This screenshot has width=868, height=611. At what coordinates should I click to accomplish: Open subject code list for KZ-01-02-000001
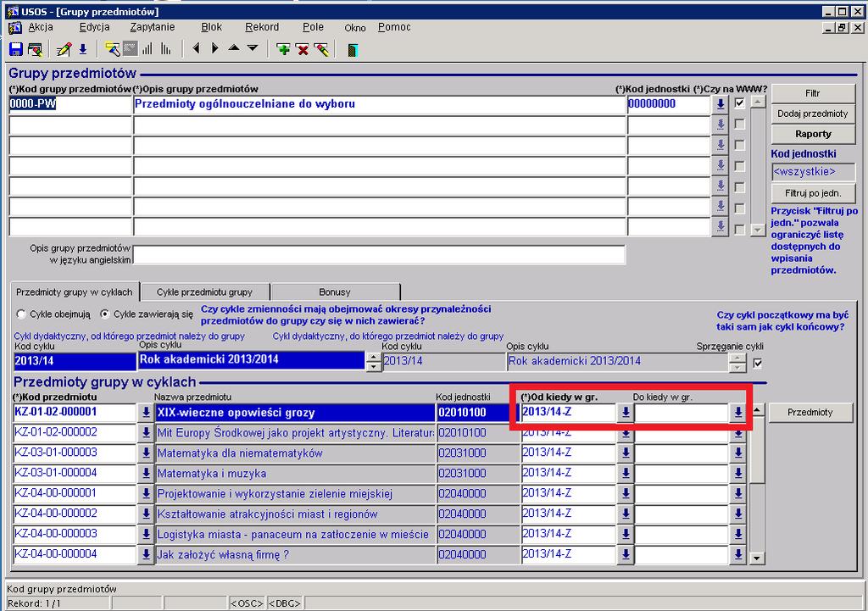click(146, 413)
